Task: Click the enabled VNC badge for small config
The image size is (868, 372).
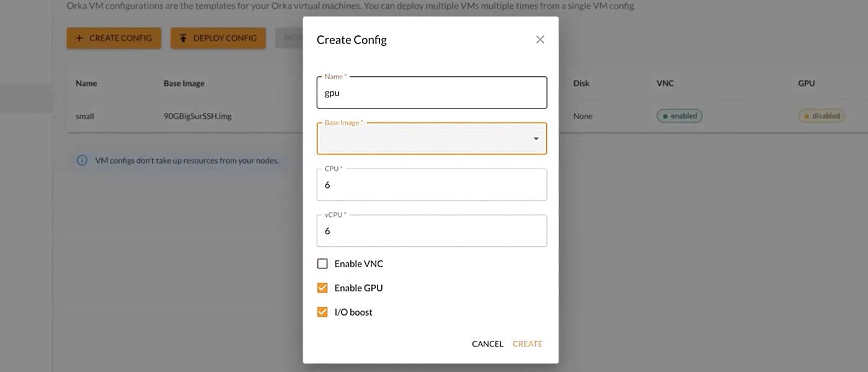Action: pyautogui.click(x=679, y=115)
